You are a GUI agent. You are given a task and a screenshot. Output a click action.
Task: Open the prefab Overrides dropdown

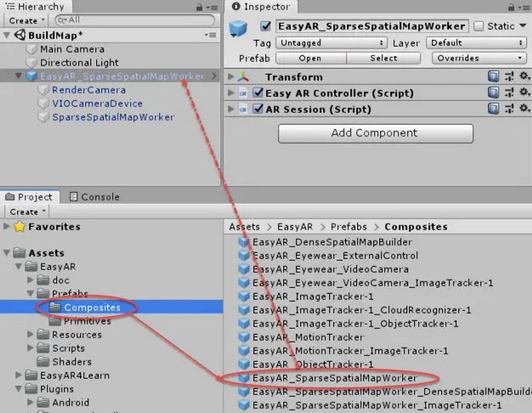pos(479,58)
